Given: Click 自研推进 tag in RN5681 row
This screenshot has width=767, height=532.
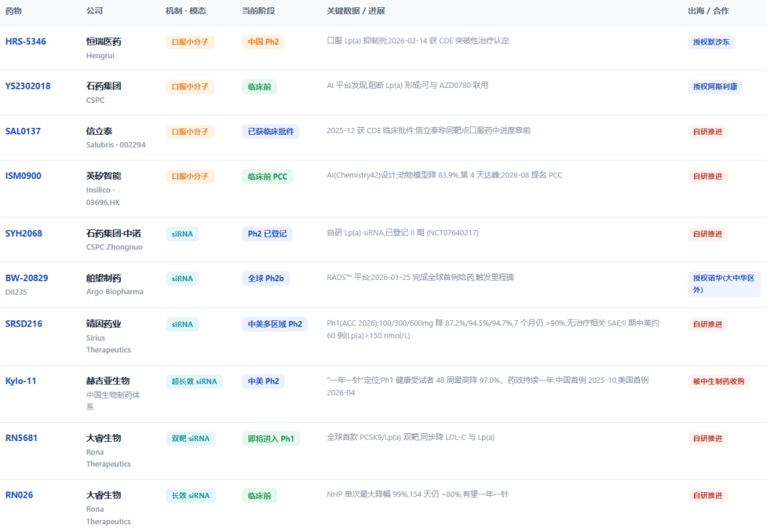Looking at the screenshot, I should 707,438.
